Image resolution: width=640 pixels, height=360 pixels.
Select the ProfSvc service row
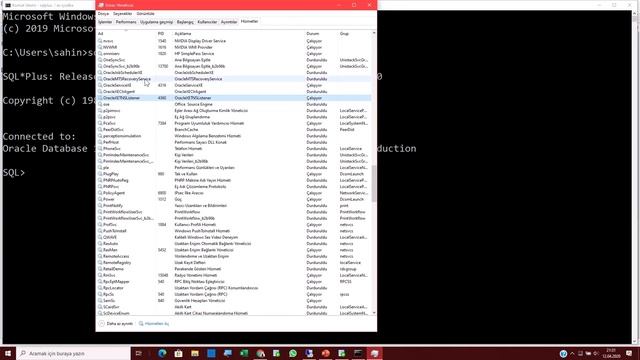234,224
